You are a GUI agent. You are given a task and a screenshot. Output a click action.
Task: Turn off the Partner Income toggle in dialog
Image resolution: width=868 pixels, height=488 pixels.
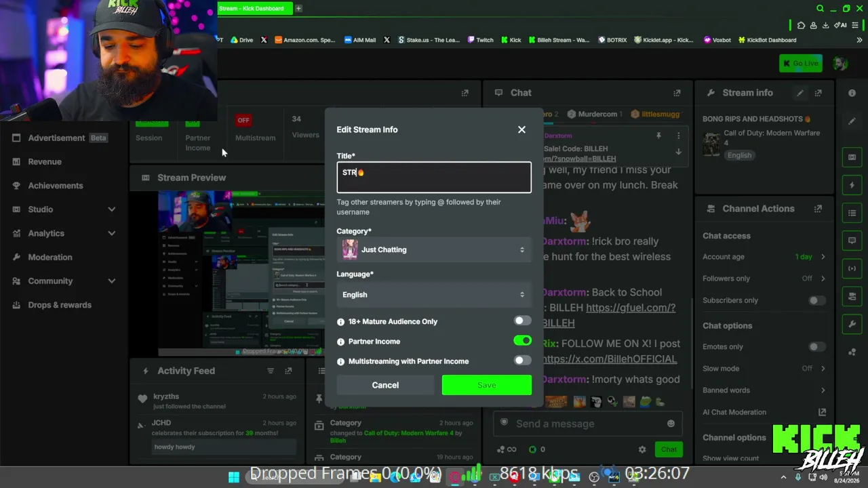(522, 341)
